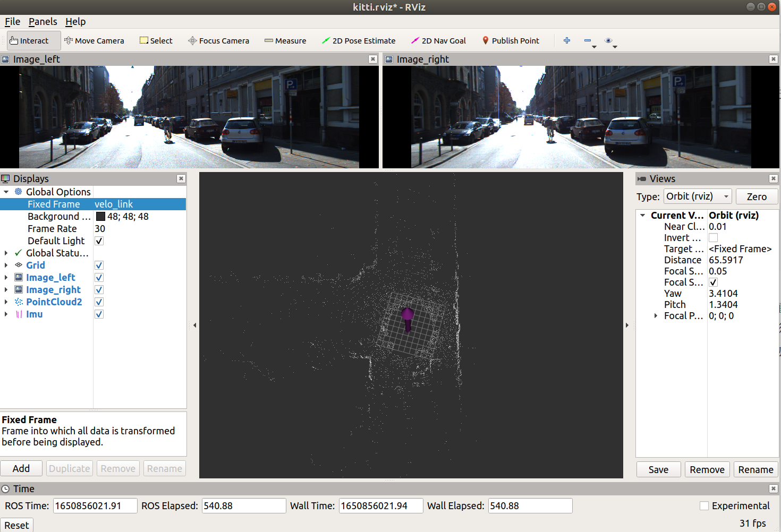Image resolution: width=781 pixels, height=532 pixels.
Task: Edit the Fixed Frame velo_link value
Action: (140, 204)
